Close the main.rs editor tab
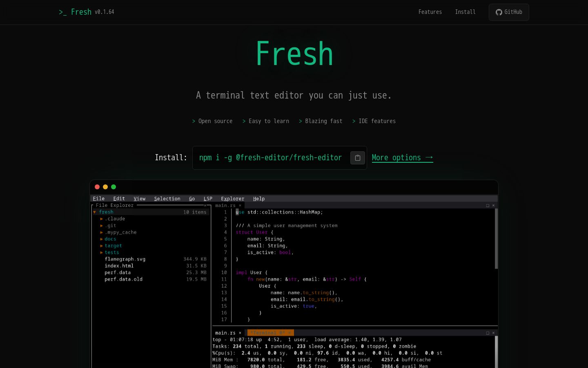Viewport: 588px width, 368px height. pos(240,206)
